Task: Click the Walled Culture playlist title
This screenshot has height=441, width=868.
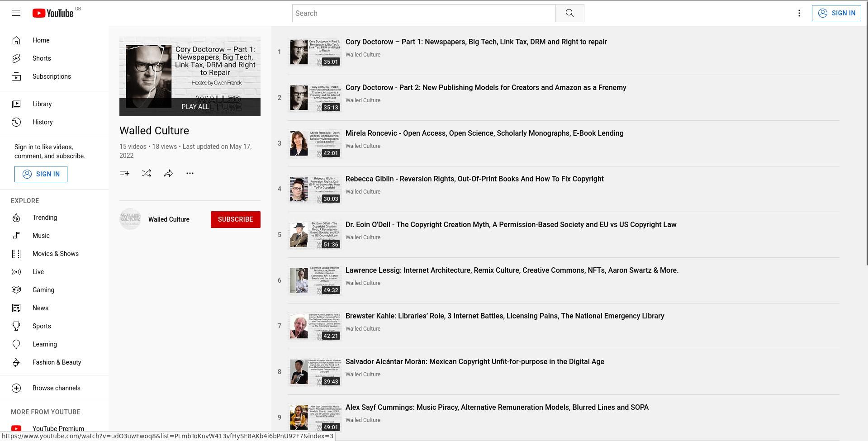Action: tap(154, 131)
